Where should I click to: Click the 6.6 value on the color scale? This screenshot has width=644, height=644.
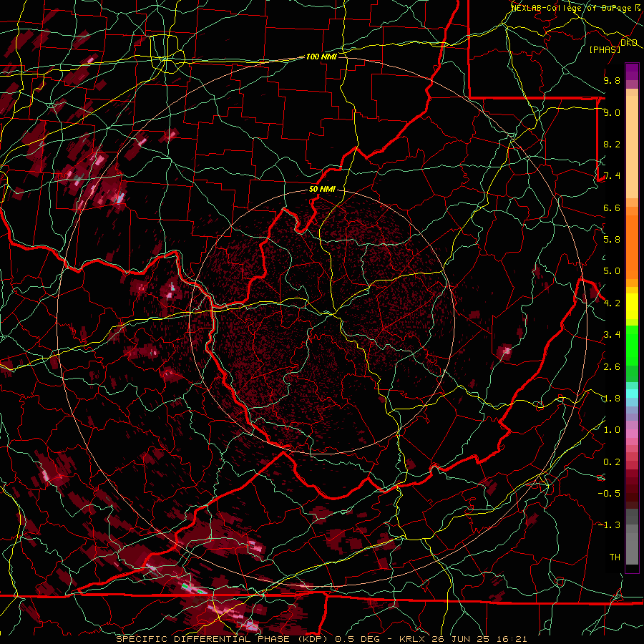pyautogui.click(x=612, y=208)
